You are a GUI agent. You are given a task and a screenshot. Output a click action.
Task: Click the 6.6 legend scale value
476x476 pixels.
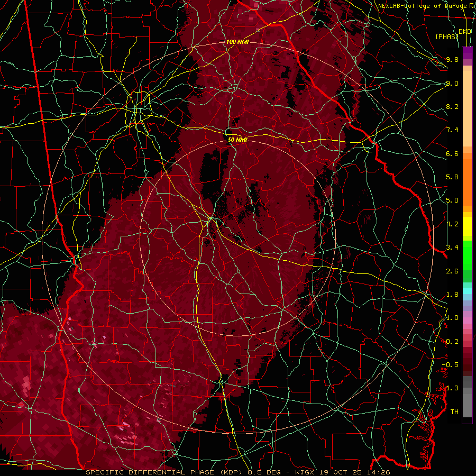coord(452,153)
